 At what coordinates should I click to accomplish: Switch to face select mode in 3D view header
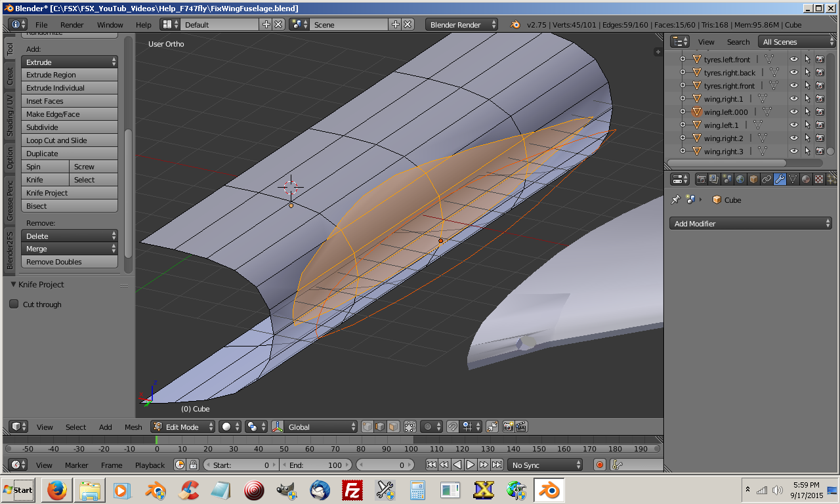click(x=392, y=427)
